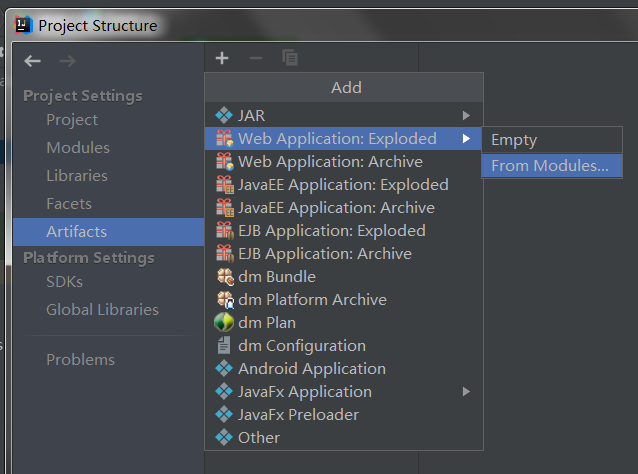Select JavaEE Application: Exploded menu entry
The image size is (638, 474).
pyautogui.click(x=344, y=185)
